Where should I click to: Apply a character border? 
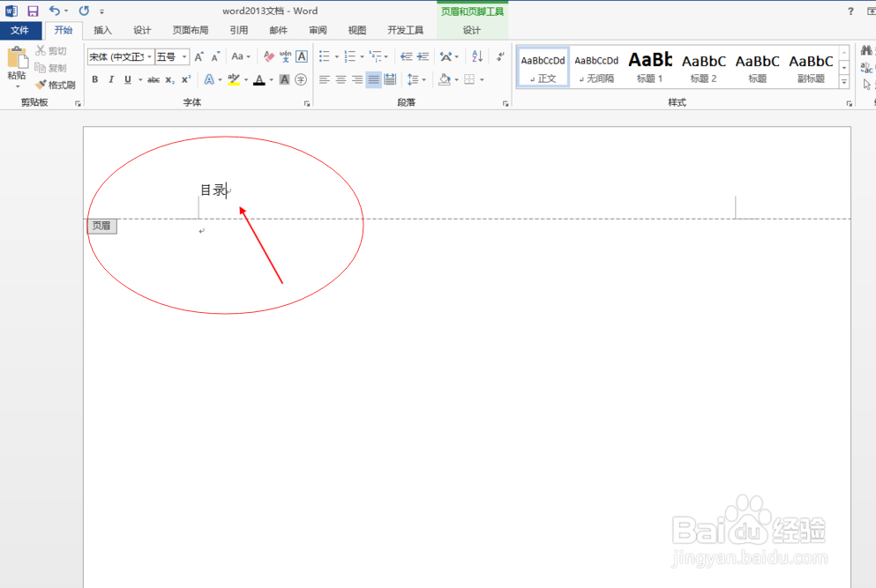[302, 56]
